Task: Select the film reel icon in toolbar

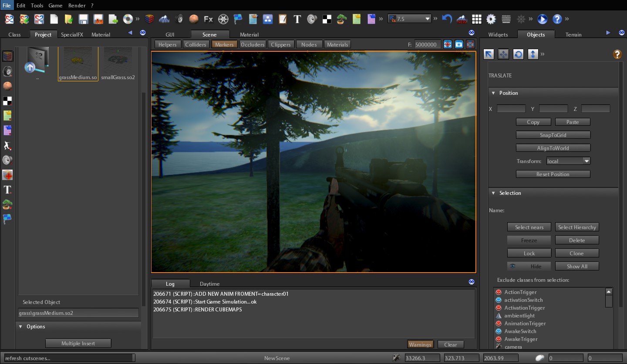Action: pyautogui.click(x=223, y=19)
